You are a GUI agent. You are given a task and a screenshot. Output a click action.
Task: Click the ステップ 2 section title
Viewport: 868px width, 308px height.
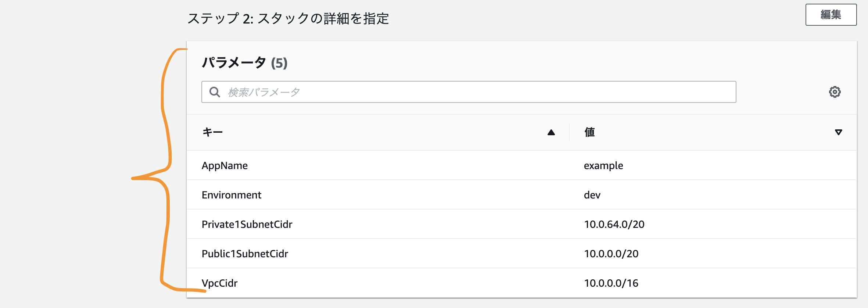pyautogui.click(x=288, y=18)
